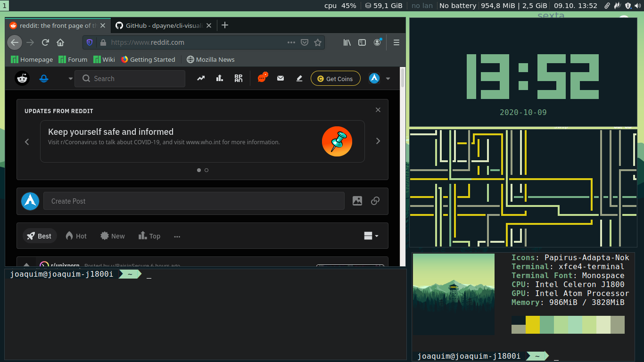The height and width of the screenshot is (362, 644).
Task: Open Firefox hamburger menu
Action: (396, 42)
